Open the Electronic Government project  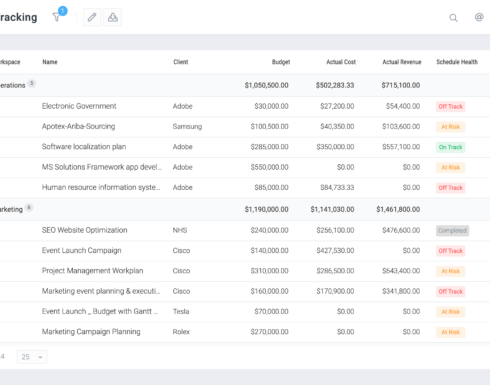pyautogui.click(x=79, y=106)
